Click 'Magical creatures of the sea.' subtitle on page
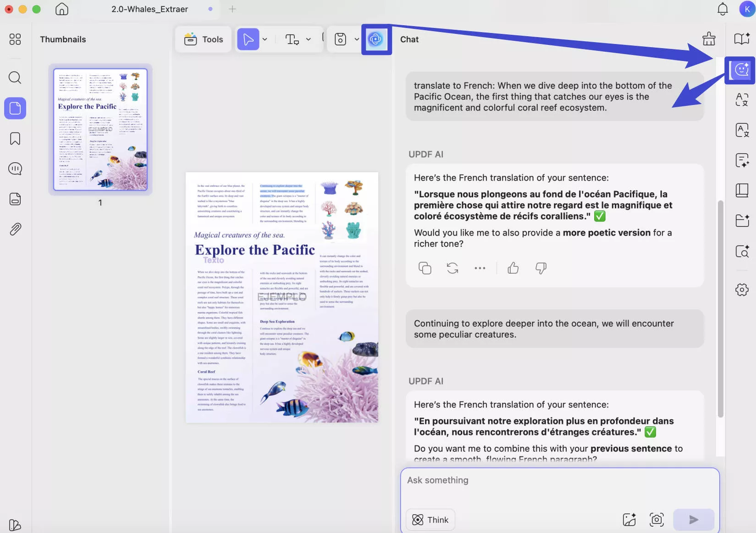 point(239,235)
